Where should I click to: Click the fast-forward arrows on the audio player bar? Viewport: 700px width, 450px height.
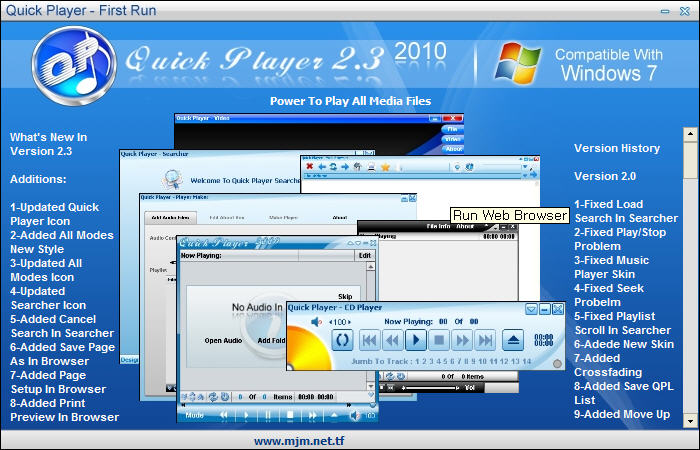click(x=312, y=416)
